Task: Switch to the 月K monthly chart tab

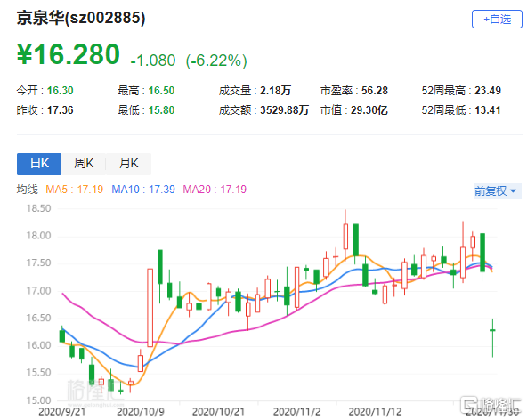Action: pyautogui.click(x=128, y=164)
